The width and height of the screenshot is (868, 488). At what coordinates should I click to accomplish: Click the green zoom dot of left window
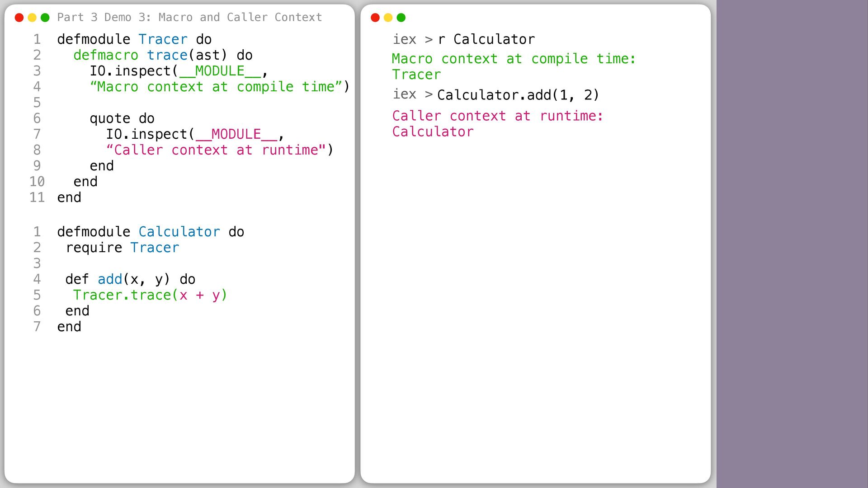pyautogui.click(x=45, y=18)
